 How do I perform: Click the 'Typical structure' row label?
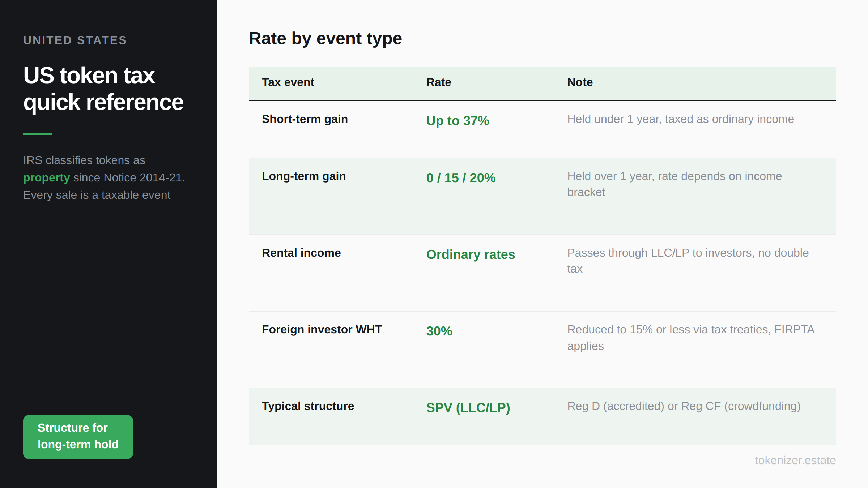(x=308, y=406)
